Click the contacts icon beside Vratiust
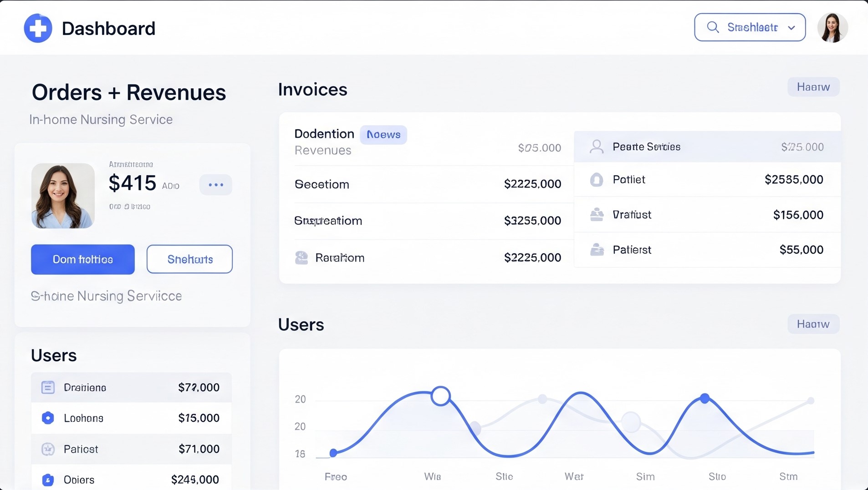Screen dimensions: 868x490 [x=597, y=214]
